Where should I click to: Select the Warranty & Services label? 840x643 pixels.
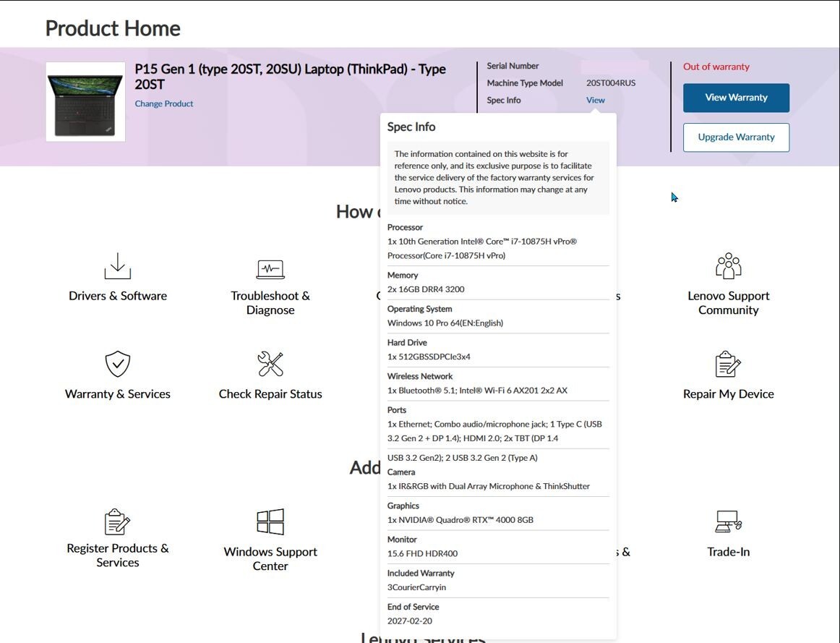pyautogui.click(x=118, y=394)
